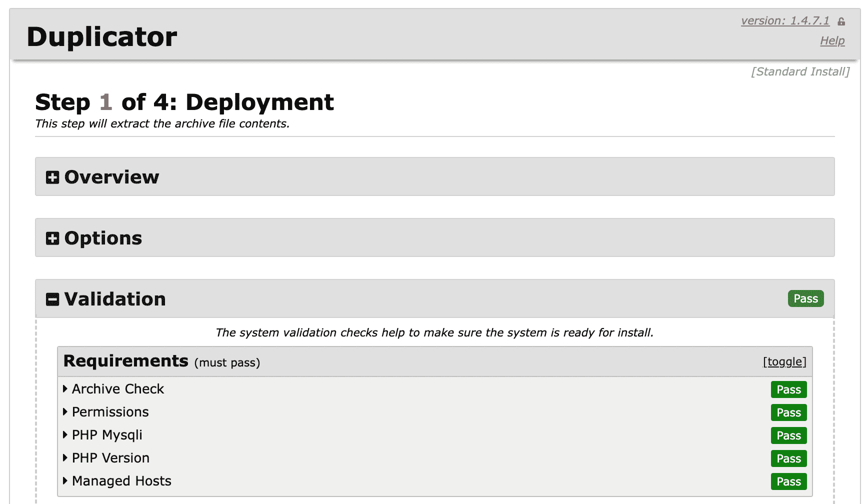Image resolution: width=862 pixels, height=504 pixels.
Task: Click the minus icon beside Validation
Action: pyautogui.click(x=52, y=299)
